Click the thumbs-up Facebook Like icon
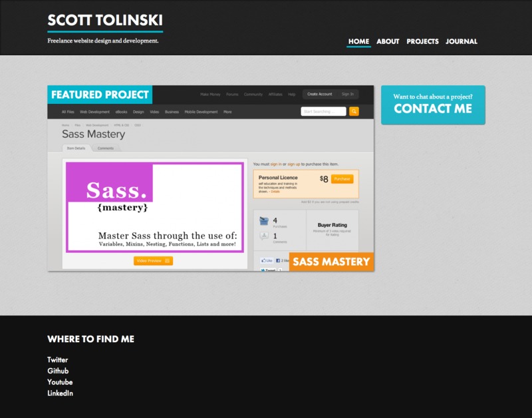The height and width of the screenshot is (418, 532). (x=263, y=260)
